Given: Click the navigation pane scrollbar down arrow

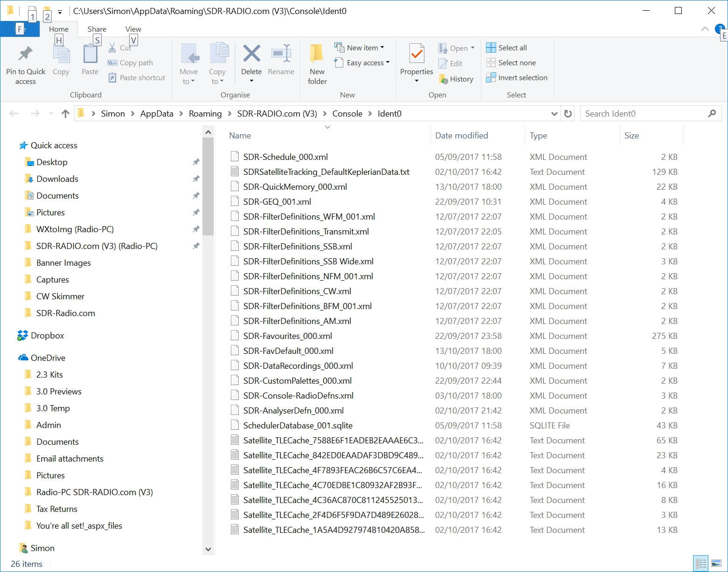Looking at the screenshot, I should 208,549.
